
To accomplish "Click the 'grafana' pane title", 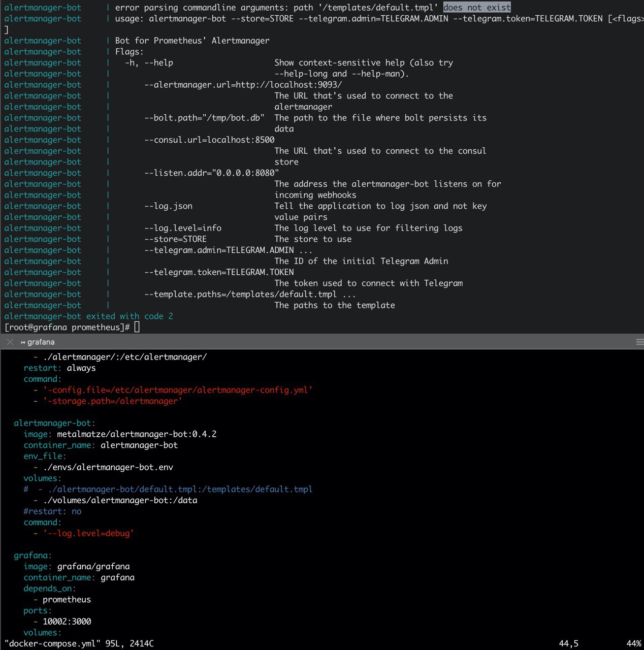I will coord(41,342).
